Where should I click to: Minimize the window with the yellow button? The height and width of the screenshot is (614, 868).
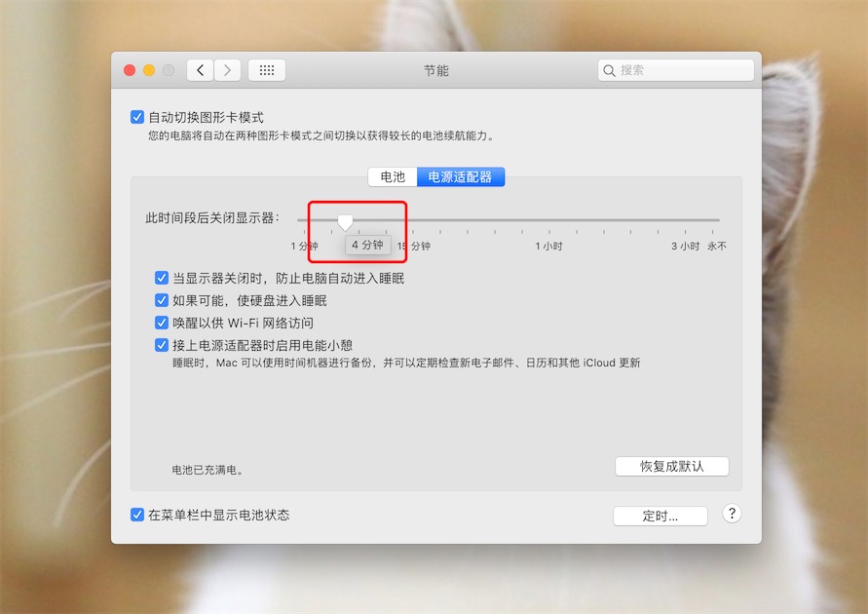[x=149, y=70]
